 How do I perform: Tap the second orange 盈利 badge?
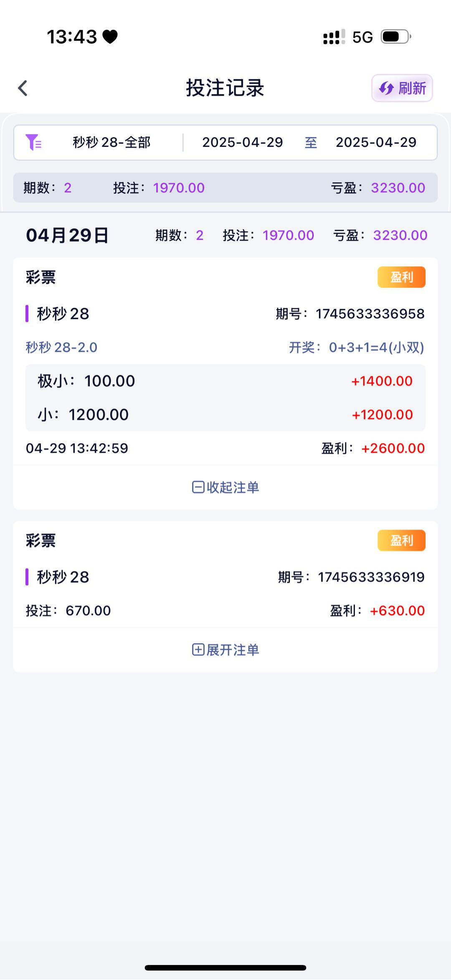coord(401,540)
